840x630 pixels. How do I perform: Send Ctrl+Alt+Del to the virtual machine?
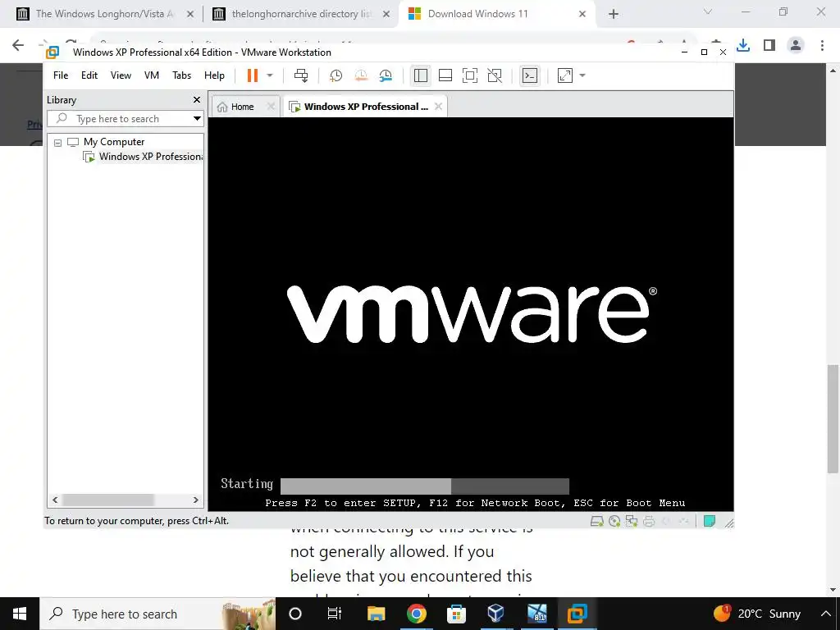[301, 75]
